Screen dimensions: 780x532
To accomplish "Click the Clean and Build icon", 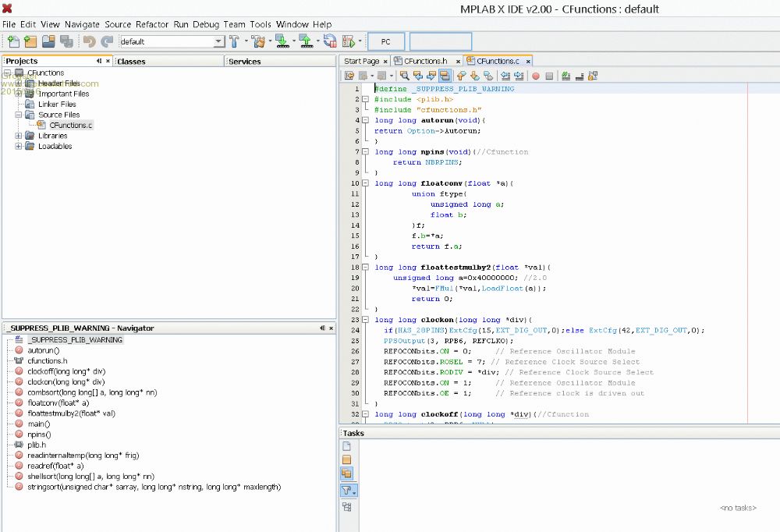I will (258, 41).
